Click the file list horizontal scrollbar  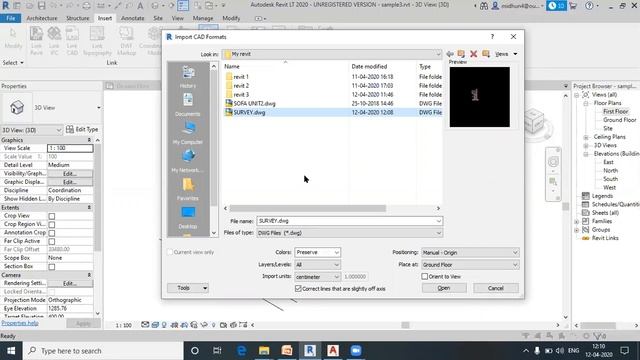(307, 209)
